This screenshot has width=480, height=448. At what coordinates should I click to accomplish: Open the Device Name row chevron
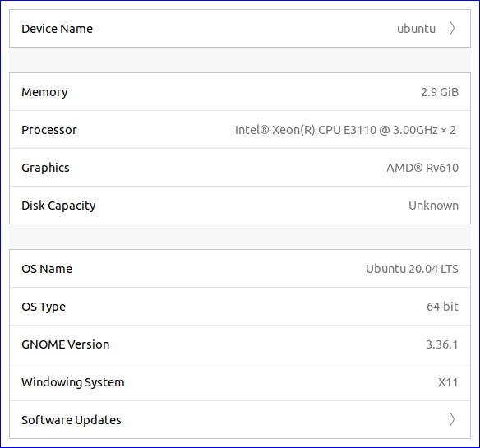coord(452,29)
